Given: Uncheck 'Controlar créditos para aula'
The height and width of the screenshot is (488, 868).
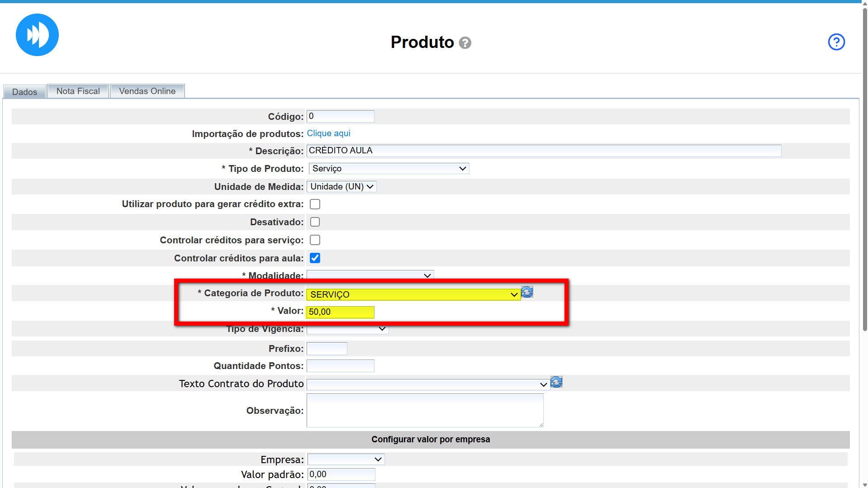Looking at the screenshot, I should point(315,258).
